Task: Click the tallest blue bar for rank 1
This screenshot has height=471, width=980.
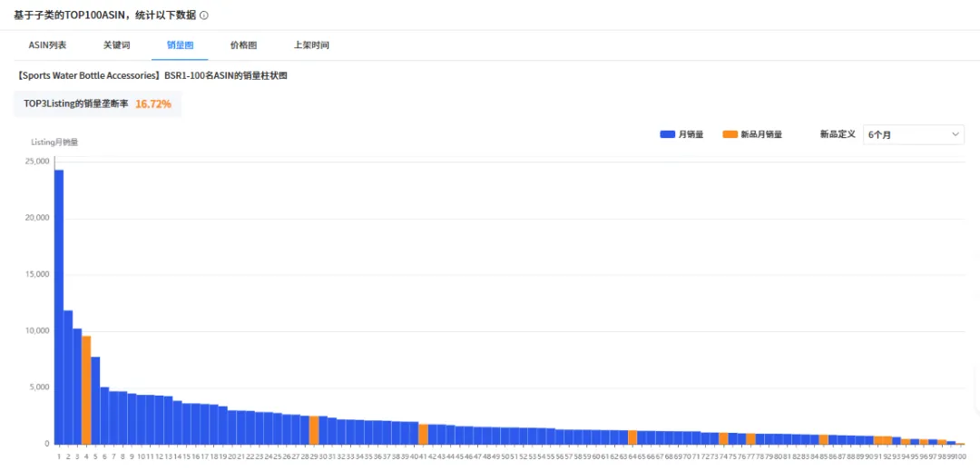Action: (59, 307)
